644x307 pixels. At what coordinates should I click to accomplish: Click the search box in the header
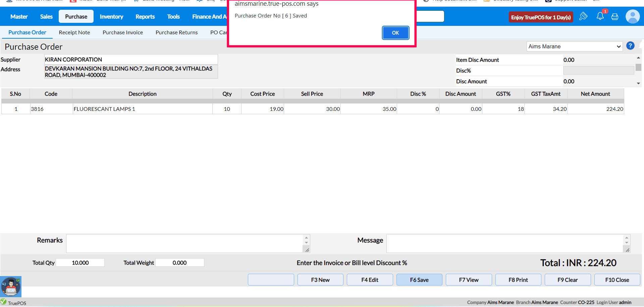point(430,16)
